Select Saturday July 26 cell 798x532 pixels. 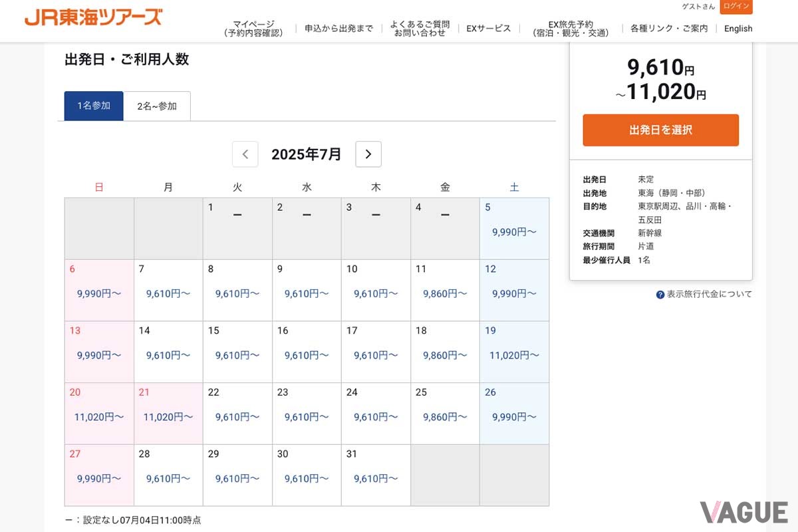[x=514, y=414]
